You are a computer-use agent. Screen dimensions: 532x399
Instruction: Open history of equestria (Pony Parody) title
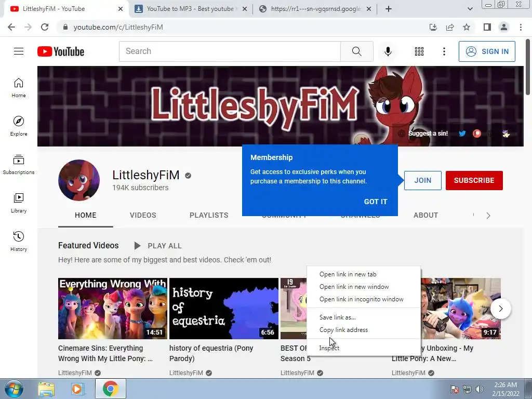click(x=211, y=353)
